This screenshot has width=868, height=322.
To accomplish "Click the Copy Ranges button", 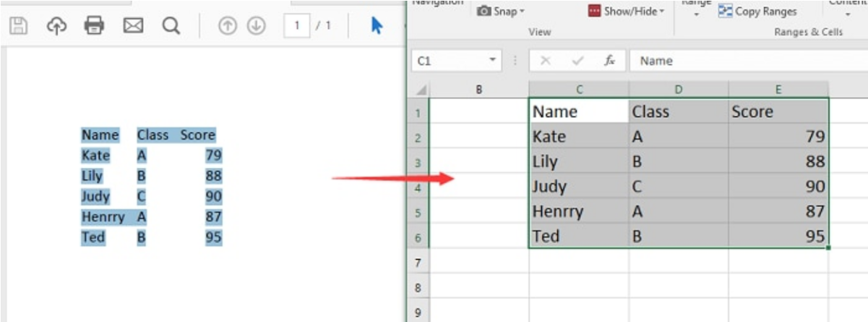I will coord(757,11).
